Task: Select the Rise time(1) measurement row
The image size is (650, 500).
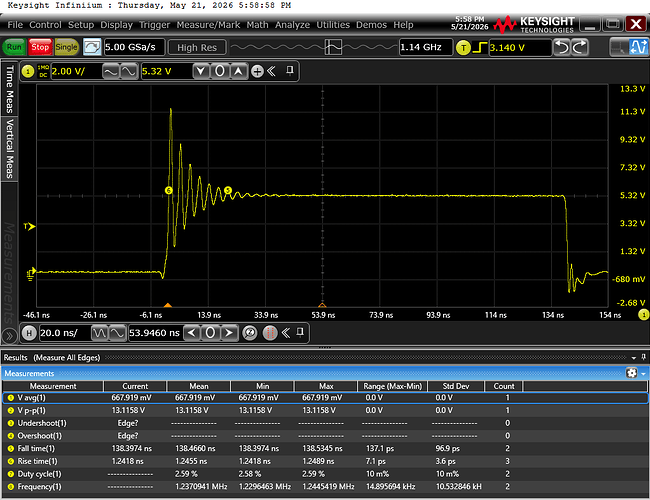Action: coord(325,461)
